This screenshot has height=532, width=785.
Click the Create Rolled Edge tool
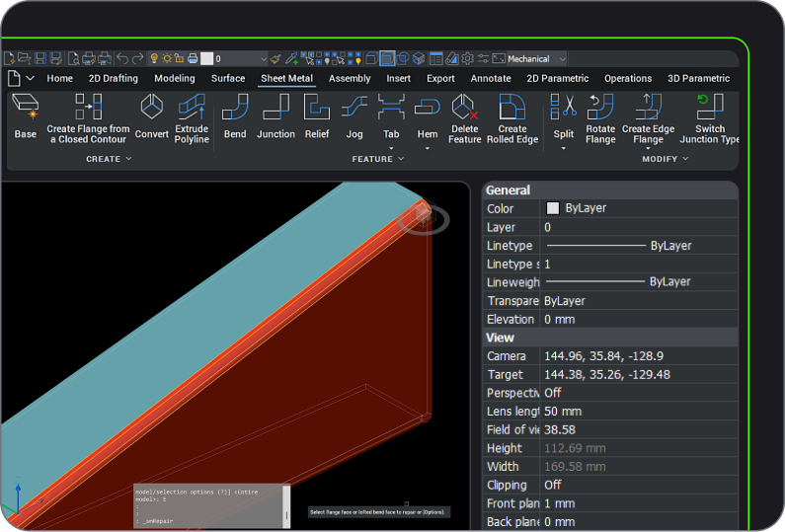point(512,119)
